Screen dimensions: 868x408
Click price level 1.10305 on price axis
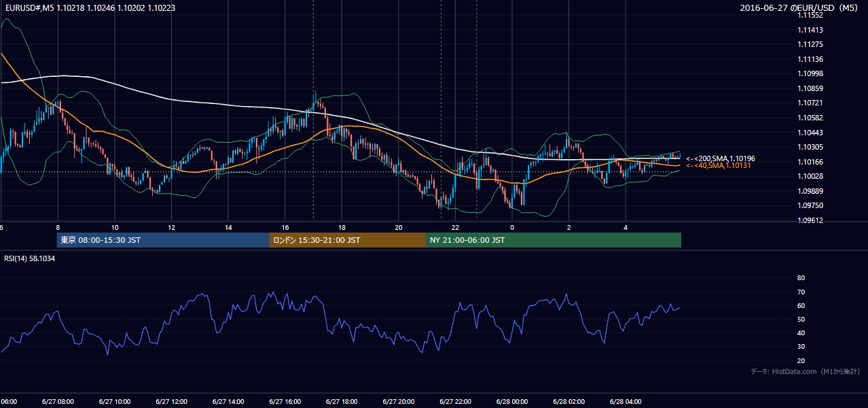point(810,147)
